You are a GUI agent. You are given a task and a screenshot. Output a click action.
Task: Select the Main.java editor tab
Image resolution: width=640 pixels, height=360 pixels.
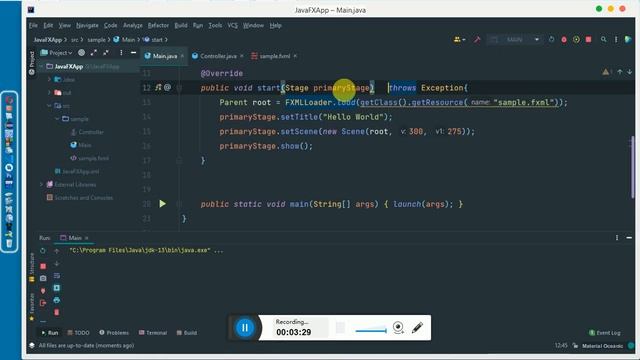[x=164, y=56]
